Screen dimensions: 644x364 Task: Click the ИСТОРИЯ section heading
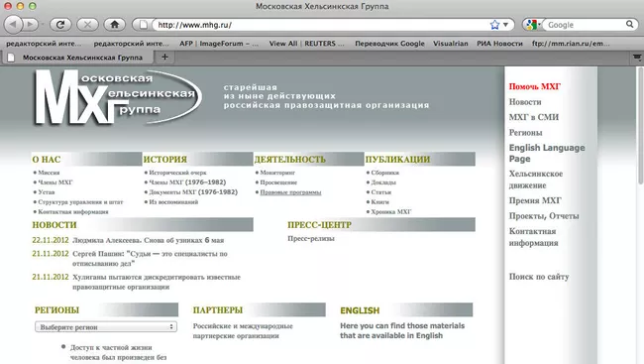[x=165, y=159]
